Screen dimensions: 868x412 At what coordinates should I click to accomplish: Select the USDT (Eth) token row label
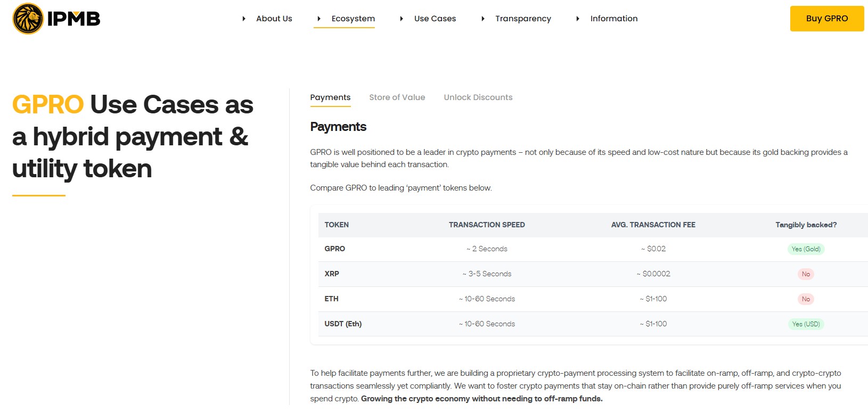(343, 324)
